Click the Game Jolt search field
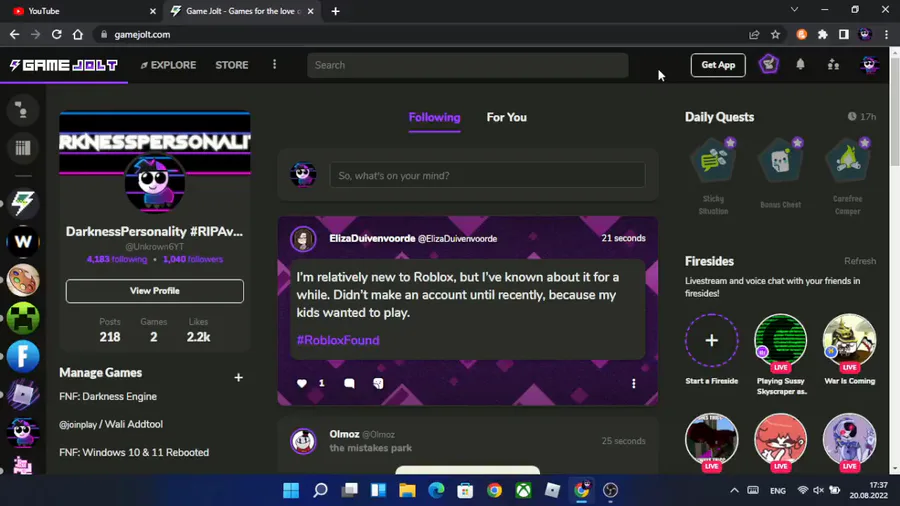Viewport: 900px width, 506px height. tap(467, 65)
